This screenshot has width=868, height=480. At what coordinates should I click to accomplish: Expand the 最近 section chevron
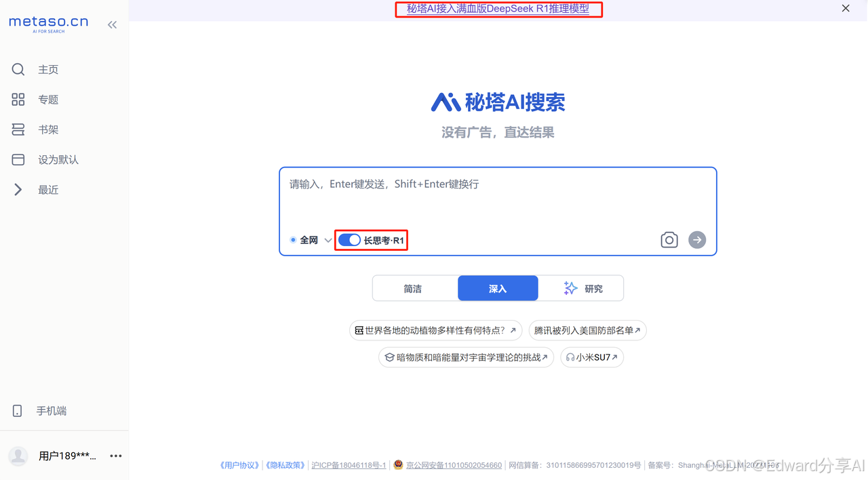click(x=18, y=190)
